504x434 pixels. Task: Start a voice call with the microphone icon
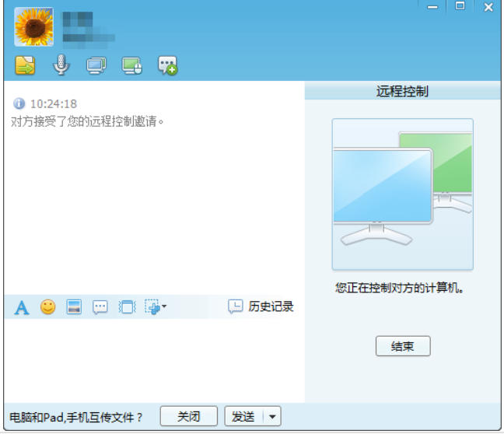[61, 65]
